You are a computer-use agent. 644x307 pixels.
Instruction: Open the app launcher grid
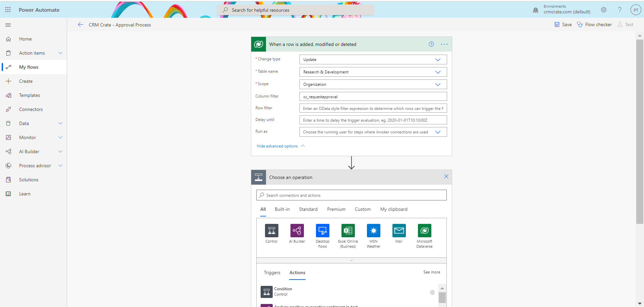point(8,10)
